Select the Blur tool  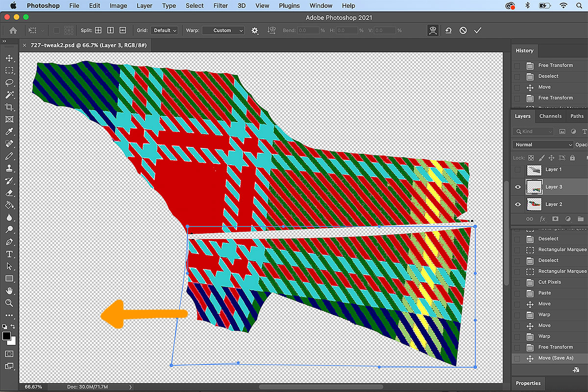(x=9, y=218)
